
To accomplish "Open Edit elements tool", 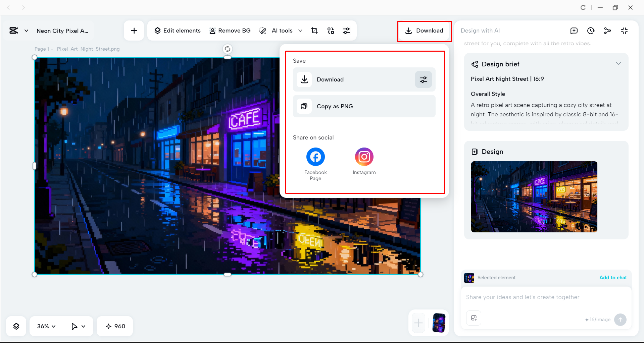I will coord(177,31).
